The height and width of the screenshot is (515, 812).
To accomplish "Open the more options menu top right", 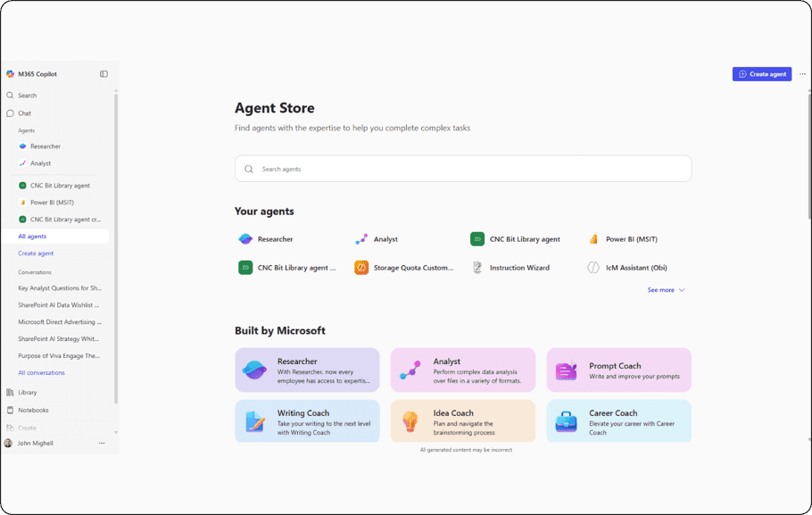I will coord(802,74).
